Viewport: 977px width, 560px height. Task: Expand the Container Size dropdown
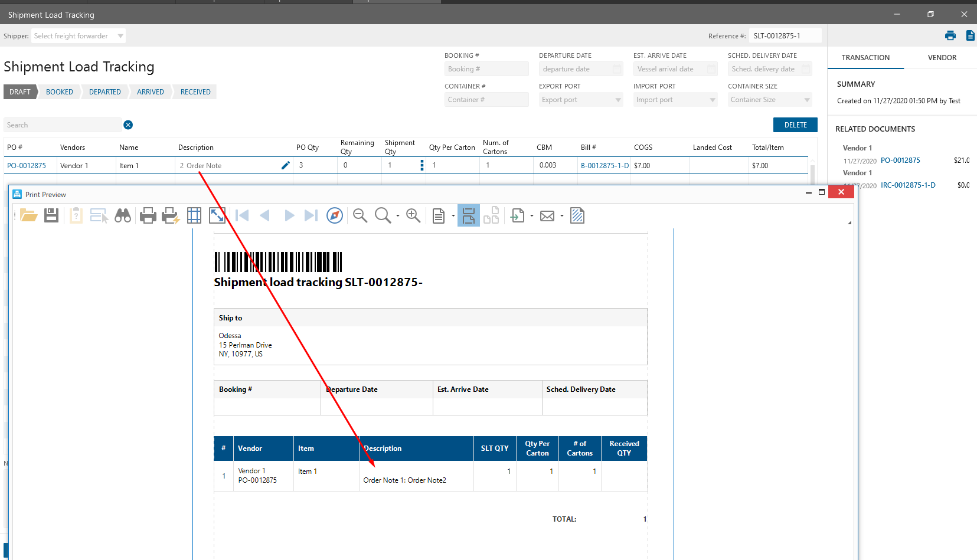point(807,100)
